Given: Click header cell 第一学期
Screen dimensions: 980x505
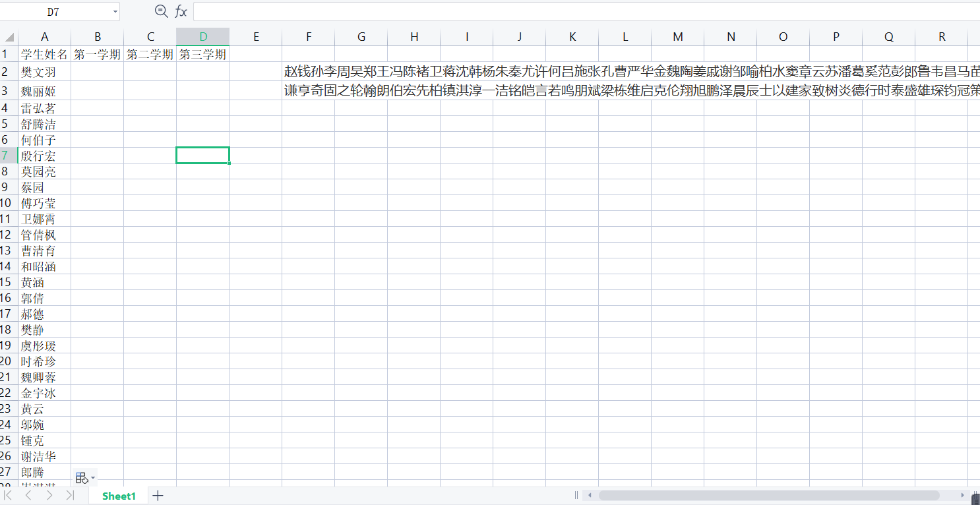Looking at the screenshot, I should [97, 54].
